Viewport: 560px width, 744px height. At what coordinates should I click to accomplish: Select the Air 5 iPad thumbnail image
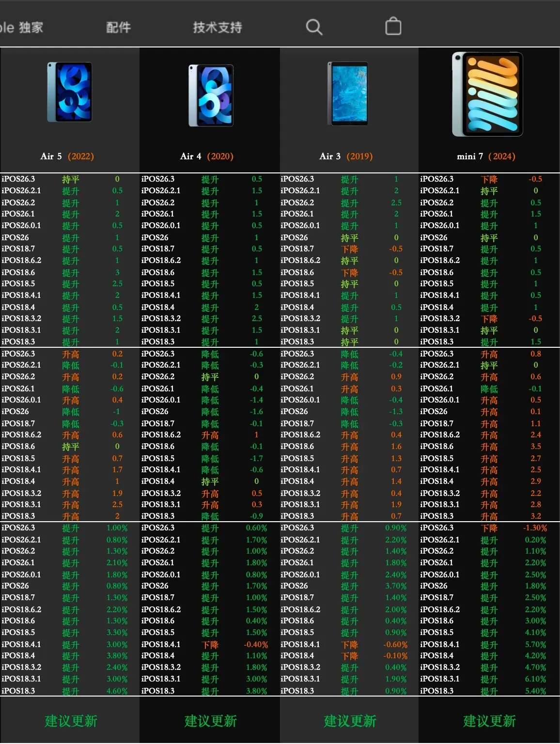pos(69,92)
